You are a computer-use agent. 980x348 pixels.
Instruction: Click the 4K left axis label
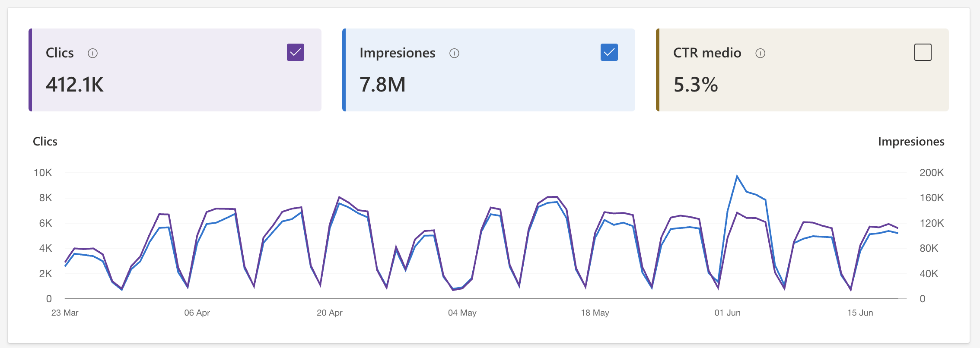click(x=45, y=248)
